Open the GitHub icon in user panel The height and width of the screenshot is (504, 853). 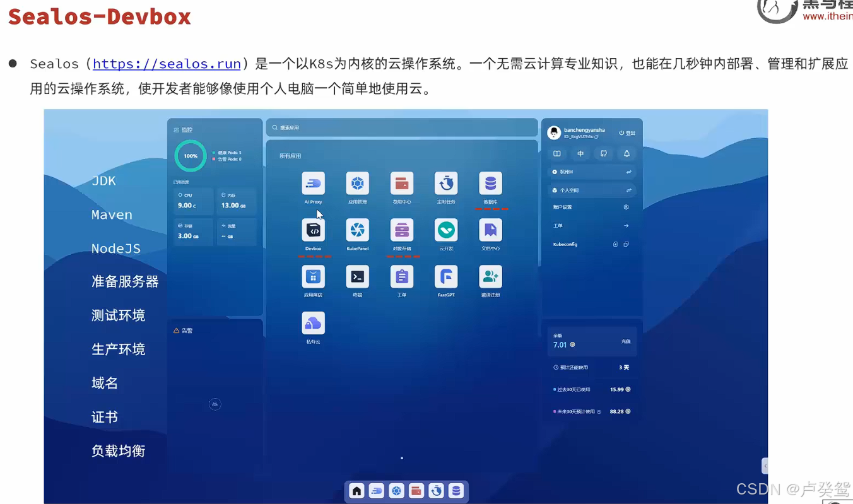tap(604, 153)
